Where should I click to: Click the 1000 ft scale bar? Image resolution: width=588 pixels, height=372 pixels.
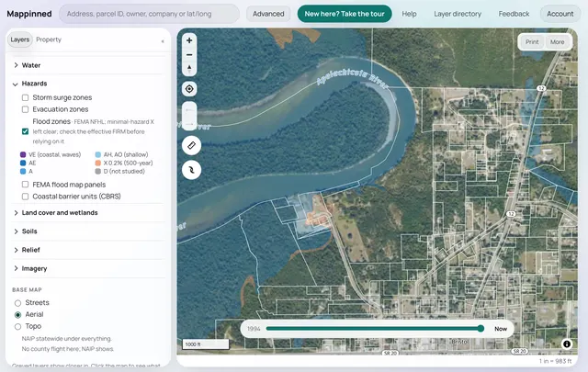[206, 344]
